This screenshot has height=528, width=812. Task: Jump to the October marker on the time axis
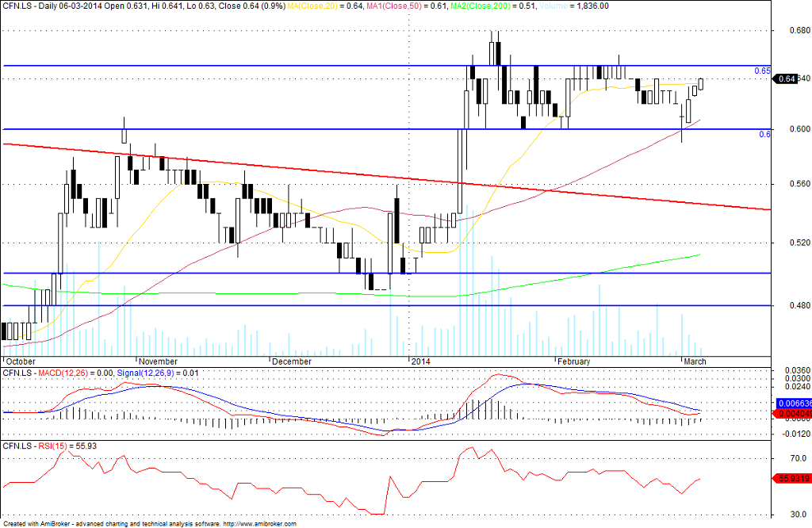coord(20,362)
